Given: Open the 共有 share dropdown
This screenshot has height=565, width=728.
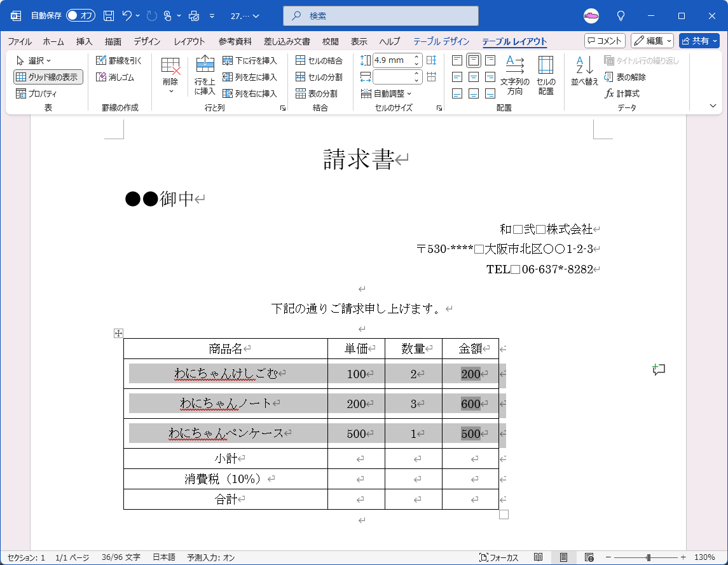Looking at the screenshot, I should click(x=699, y=41).
